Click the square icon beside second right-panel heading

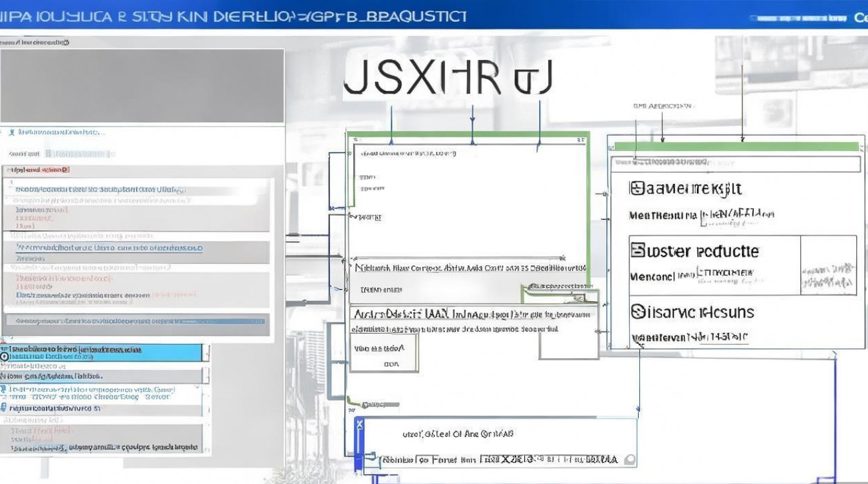click(x=638, y=250)
